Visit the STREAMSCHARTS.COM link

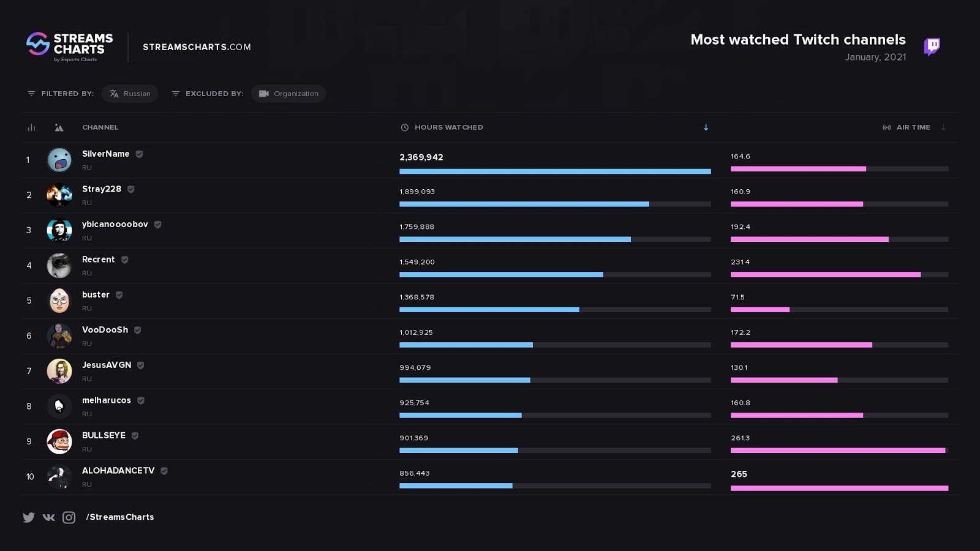[197, 47]
